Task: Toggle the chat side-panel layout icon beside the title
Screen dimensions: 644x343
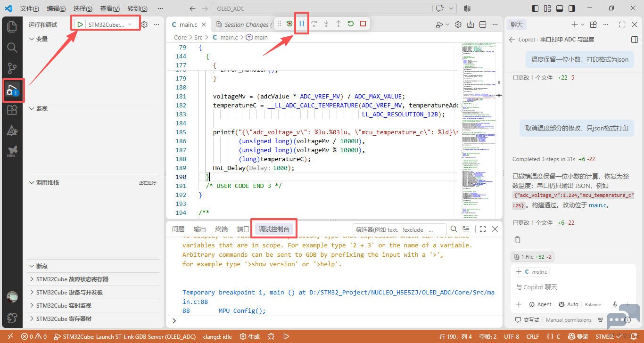Action: pos(635,40)
